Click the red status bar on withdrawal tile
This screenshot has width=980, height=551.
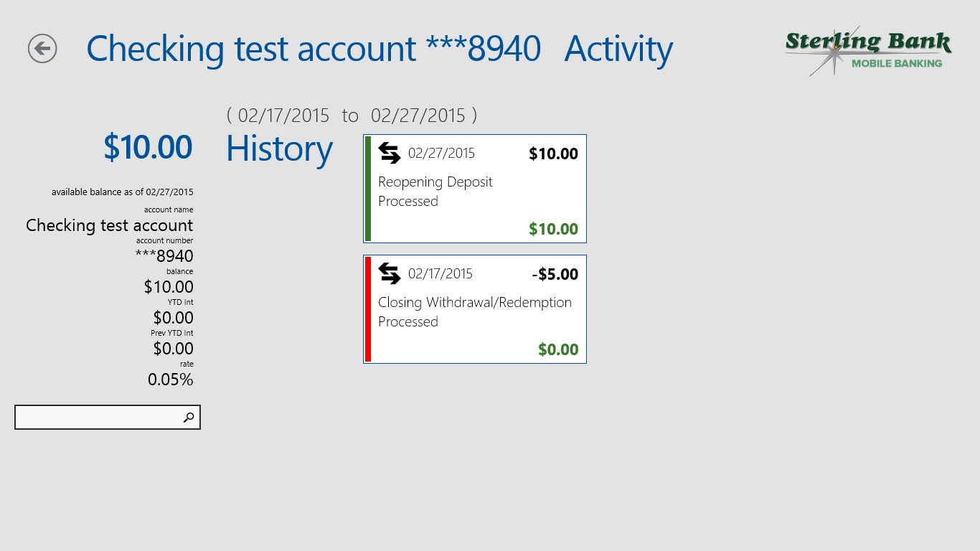tap(368, 309)
